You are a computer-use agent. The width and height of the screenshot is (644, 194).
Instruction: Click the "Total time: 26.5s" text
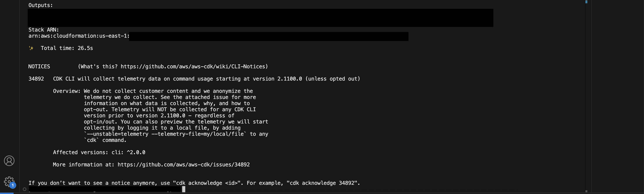[x=67, y=48]
